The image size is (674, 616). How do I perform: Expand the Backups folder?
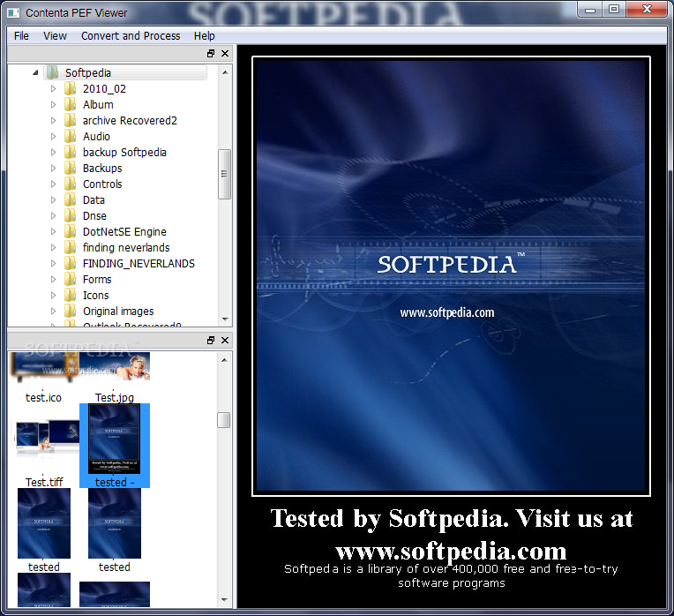tap(53, 168)
